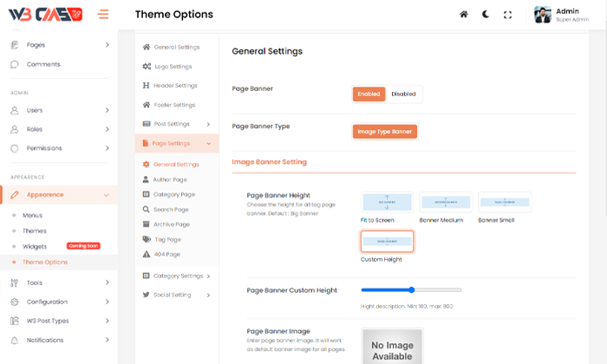Open Comments from the sidebar
This screenshot has height=364, width=607.
coord(43,64)
